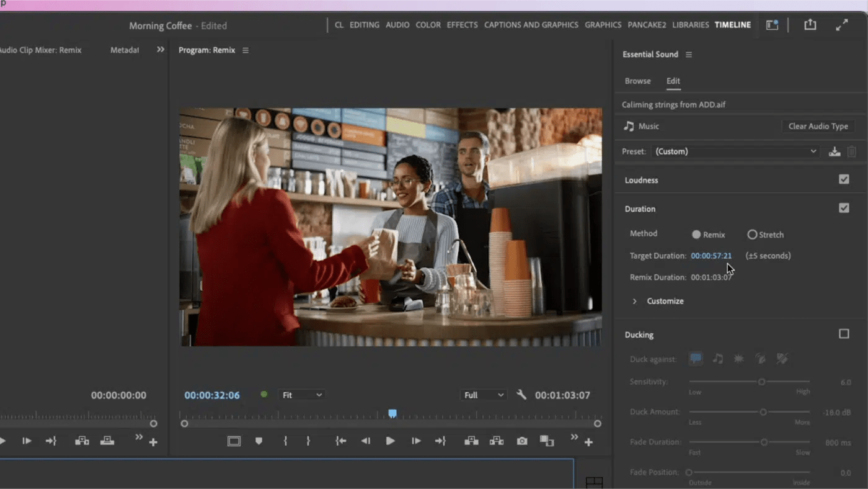
Task: Save preset using the download icon
Action: [835, 151]
